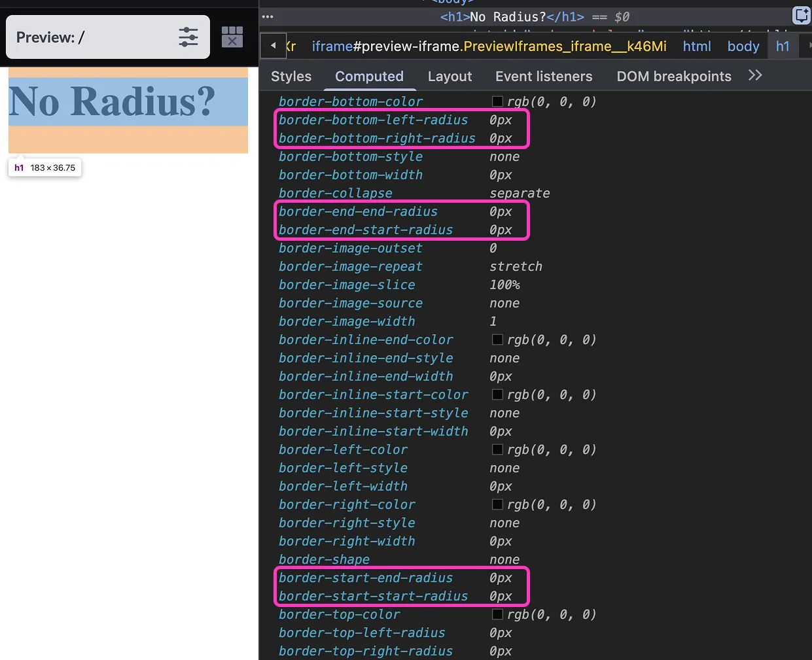Click the AI assistance icon beside h1
This screenshot has height=660, width=812.
tap(802, 15)
